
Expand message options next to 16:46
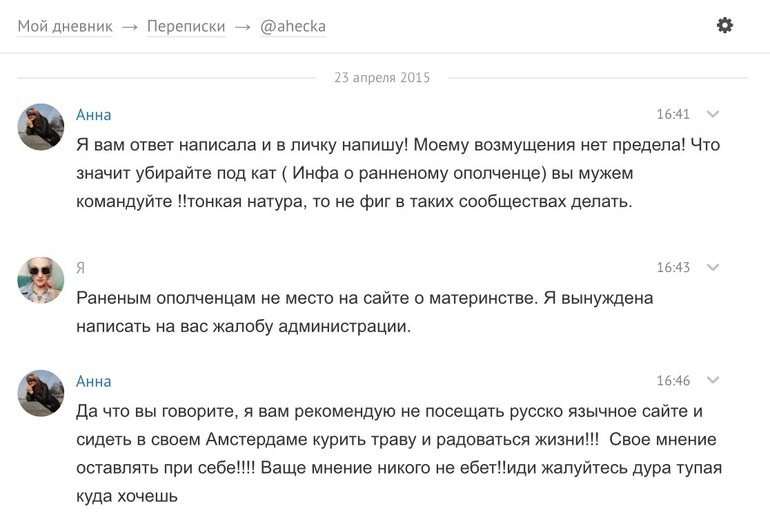tap(713, 381)
